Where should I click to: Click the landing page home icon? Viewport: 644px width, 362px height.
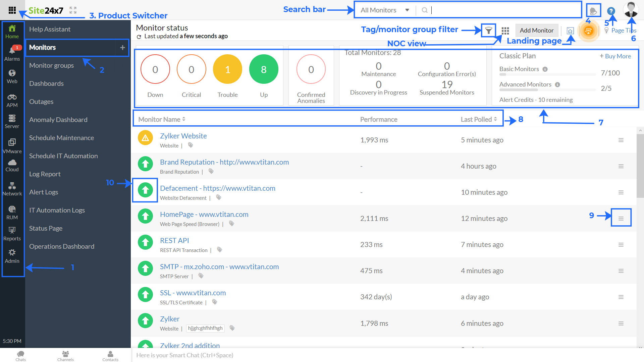coord(570,31)
